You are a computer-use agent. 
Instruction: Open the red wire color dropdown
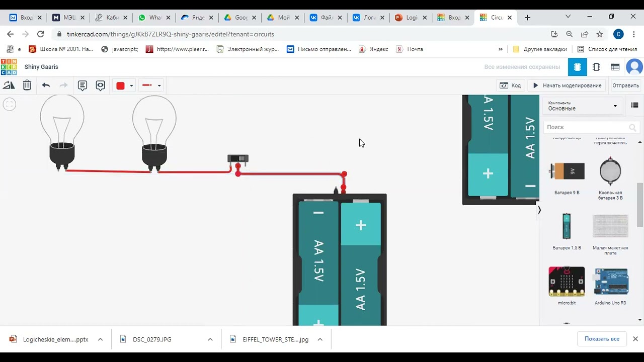pyautogui.click(x=124, y=85)
